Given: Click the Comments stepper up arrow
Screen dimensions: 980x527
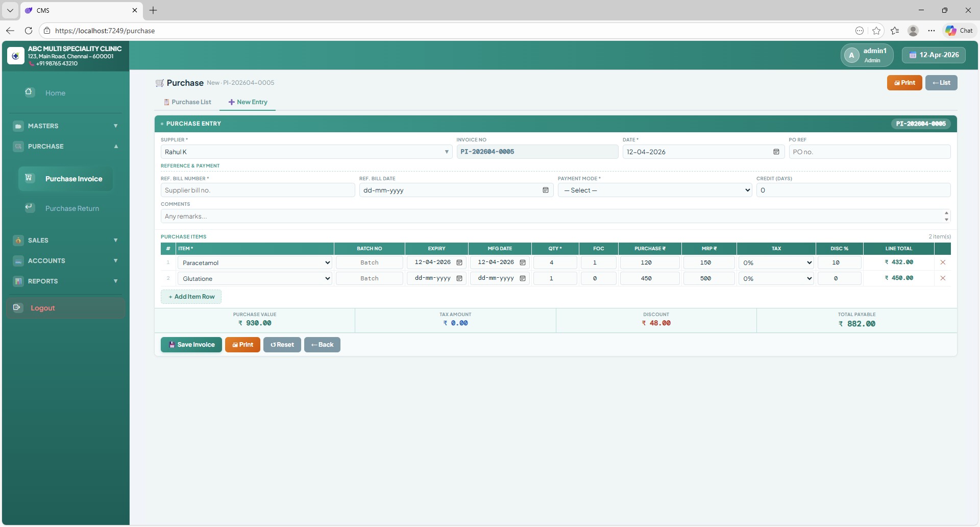Looking at the screenshot, I should click(946, 213).
